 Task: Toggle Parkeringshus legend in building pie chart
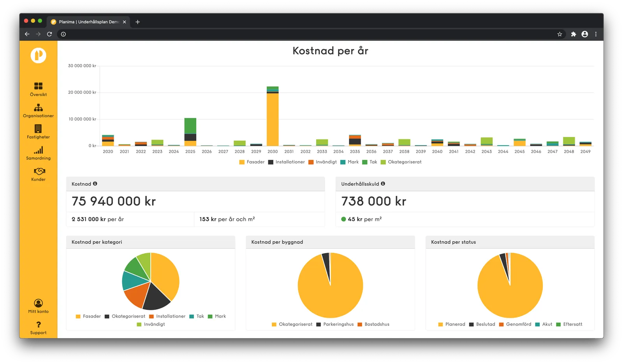point(335,324)
